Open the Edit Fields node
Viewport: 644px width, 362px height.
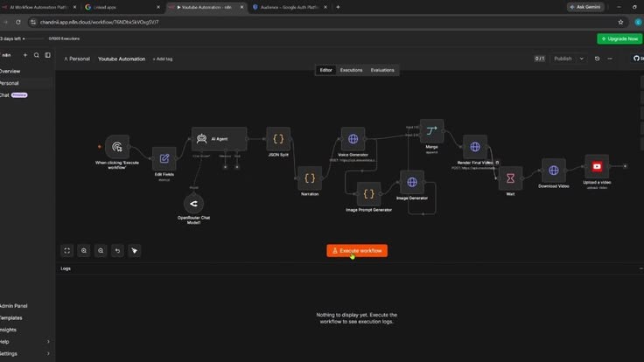coord(164,158)
